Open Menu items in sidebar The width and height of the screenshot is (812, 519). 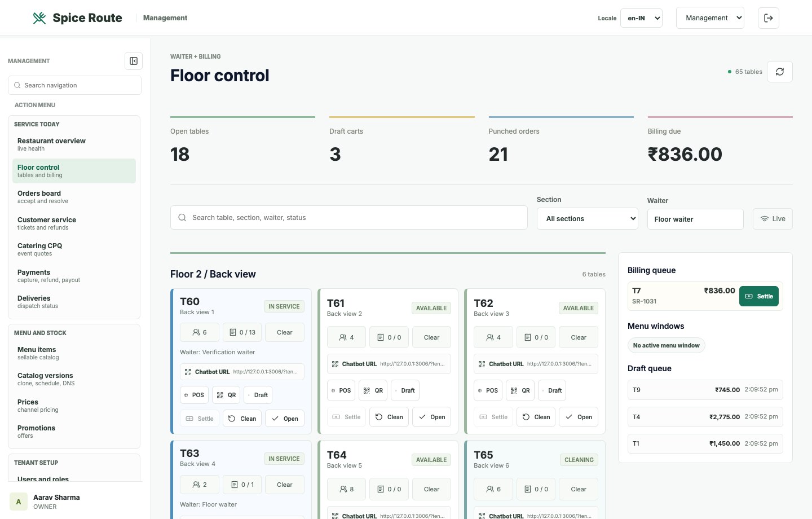point(74,353)
